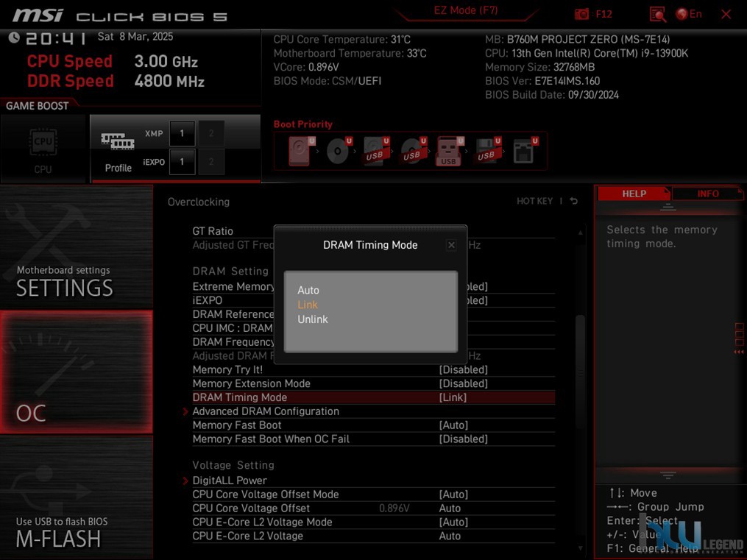
Task: Open Memory Fast Boot When OC Fail value
Action: pos(463,439)
